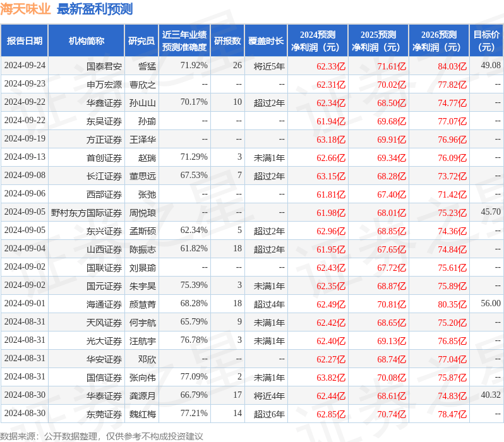The image size is (504, 442).
Task: Click the 将近5年 coverage cell
Action: [269, 66]
